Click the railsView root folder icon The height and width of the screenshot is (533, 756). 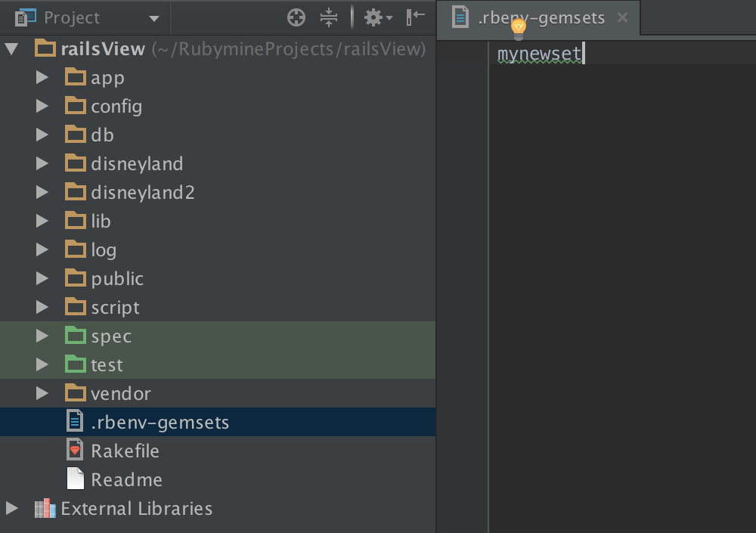point(45,48)
